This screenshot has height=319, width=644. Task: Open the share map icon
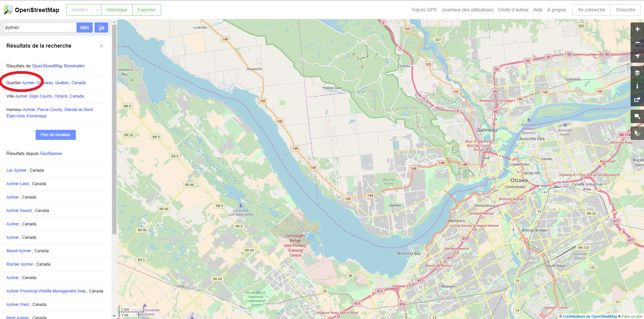coord(637,100)
